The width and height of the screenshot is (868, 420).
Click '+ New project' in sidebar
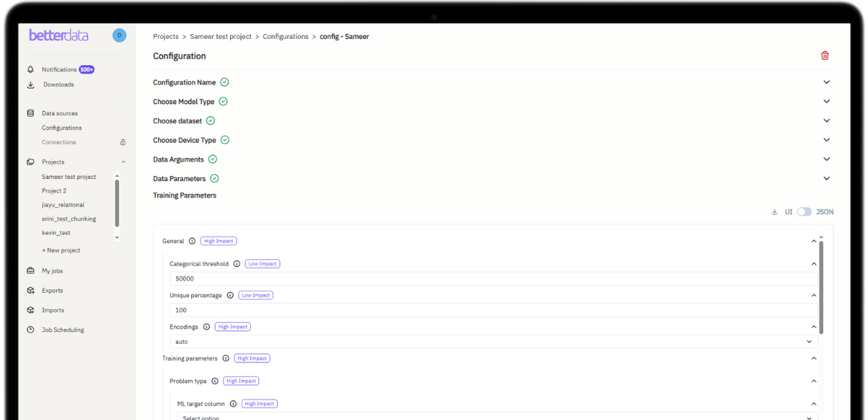[x=61, y=250]
